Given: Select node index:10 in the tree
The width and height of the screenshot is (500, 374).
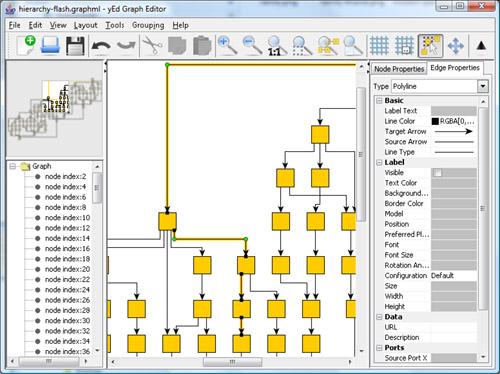Looking at the screenshot, I should (67, 218).
